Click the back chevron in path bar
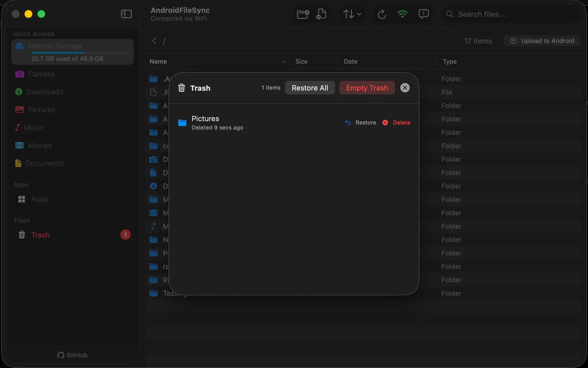The image size is (588, 368). coord(154,41)
